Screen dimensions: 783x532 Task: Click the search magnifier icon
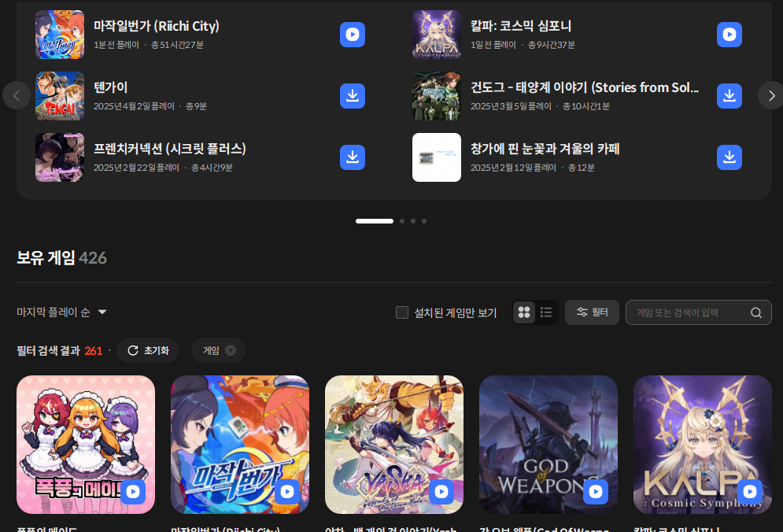[x=756, y=312]
